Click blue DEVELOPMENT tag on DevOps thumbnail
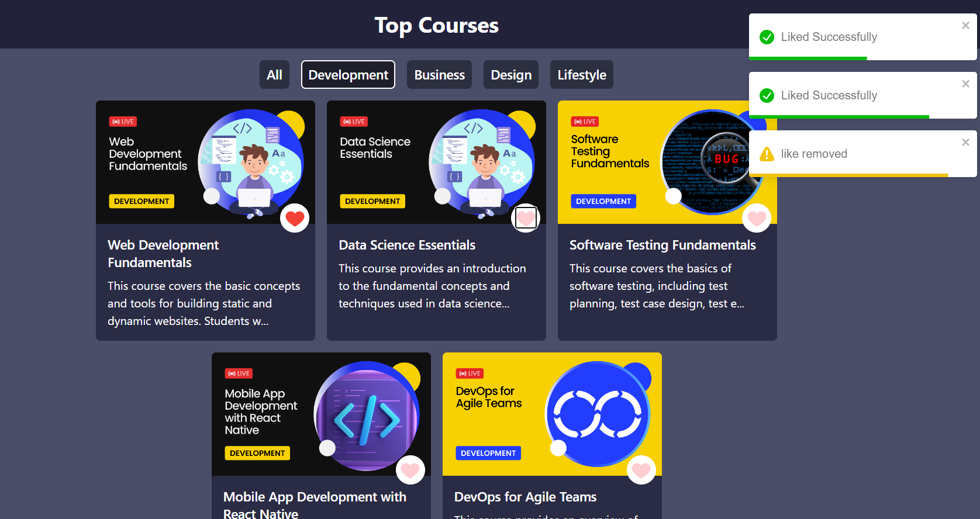Viewport: 980px width, 519px height. (488, 453)
